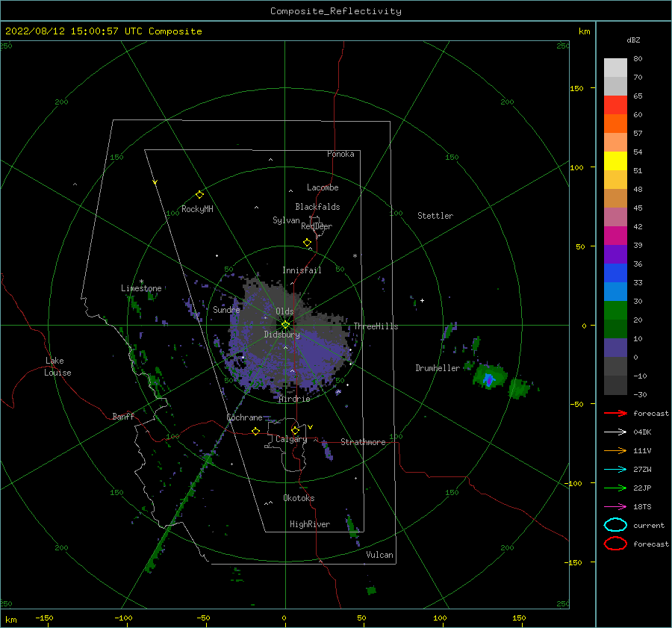The height and width of the screenshot is (628, 672).
Task: Click the HighRiver label
Action: pos(310,524)
